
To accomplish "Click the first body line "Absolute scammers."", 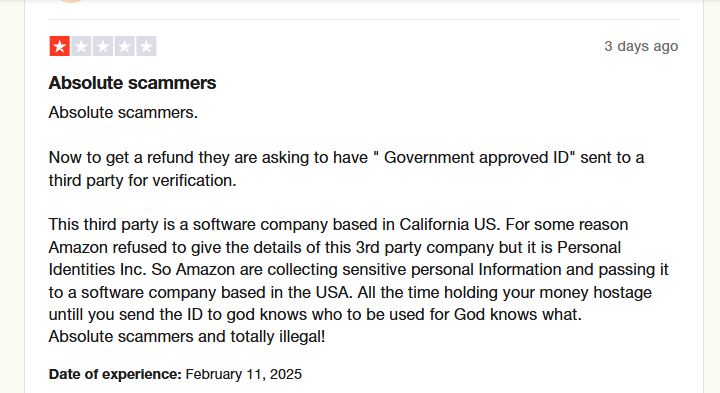I will [x=123, y=112].
